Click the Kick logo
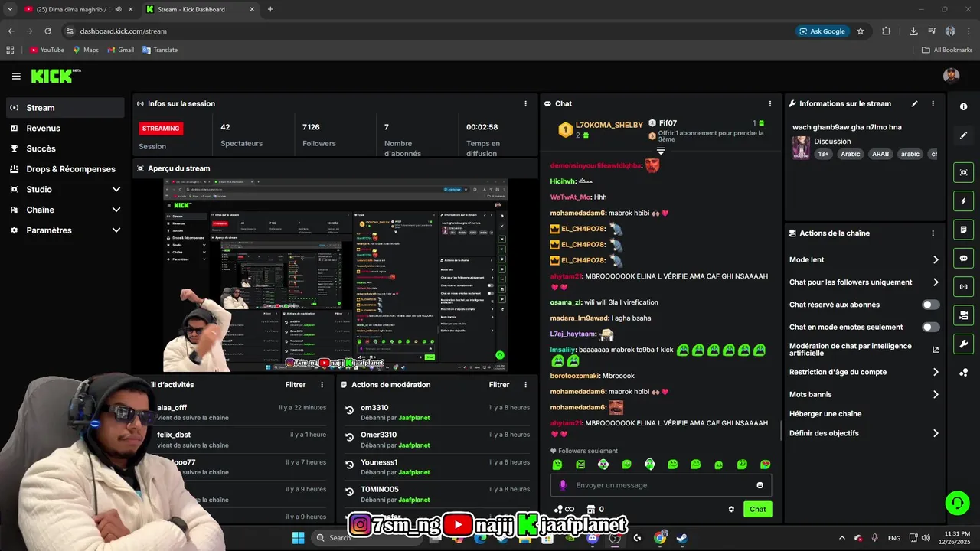Screen dimensions: 980x551 (x=55, y=76)
